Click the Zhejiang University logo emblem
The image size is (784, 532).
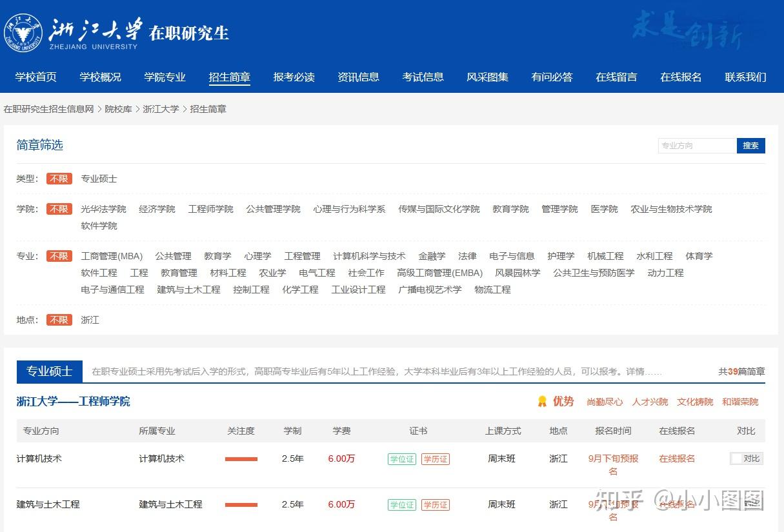point(23,32)
